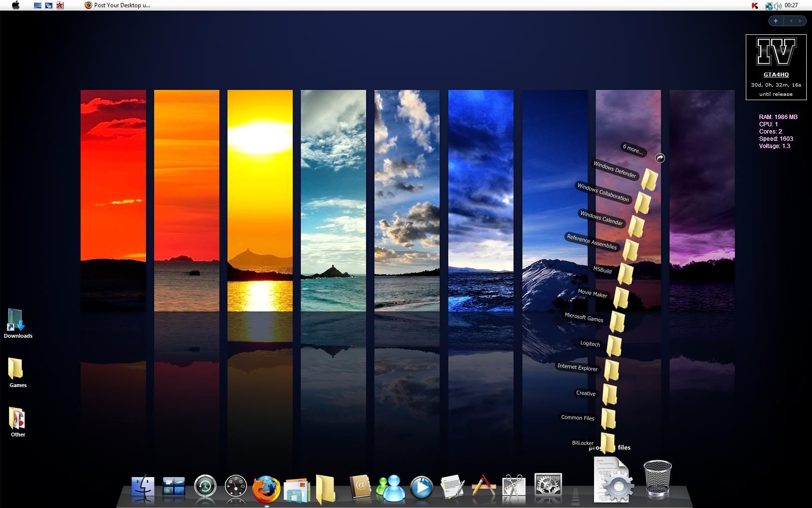Open the TextEdit icon in the dock

452,487
